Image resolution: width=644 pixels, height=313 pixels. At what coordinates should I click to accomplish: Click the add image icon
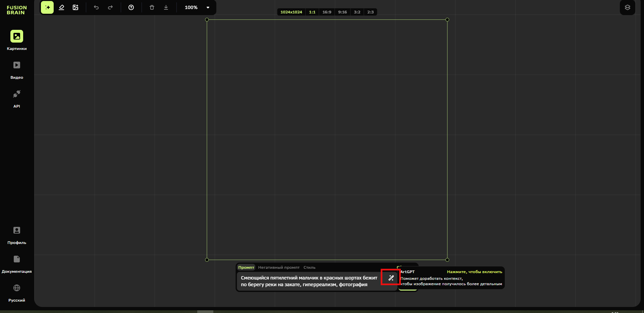[x=75, y=7]
